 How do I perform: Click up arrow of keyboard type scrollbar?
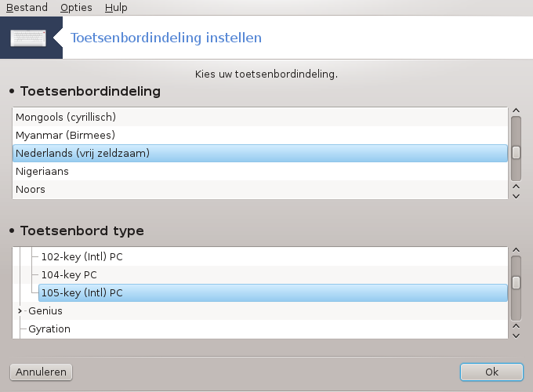click(516, 250)
